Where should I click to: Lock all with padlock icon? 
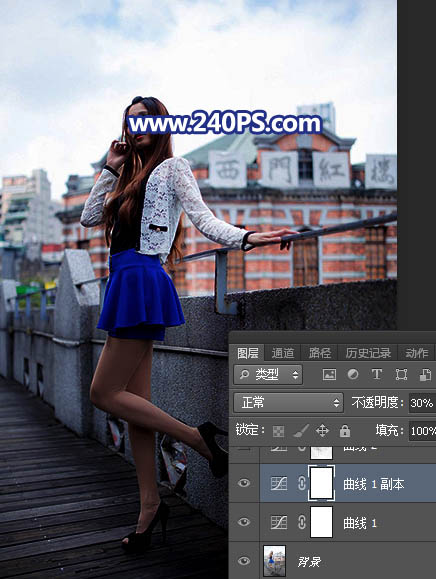(345, 431)
